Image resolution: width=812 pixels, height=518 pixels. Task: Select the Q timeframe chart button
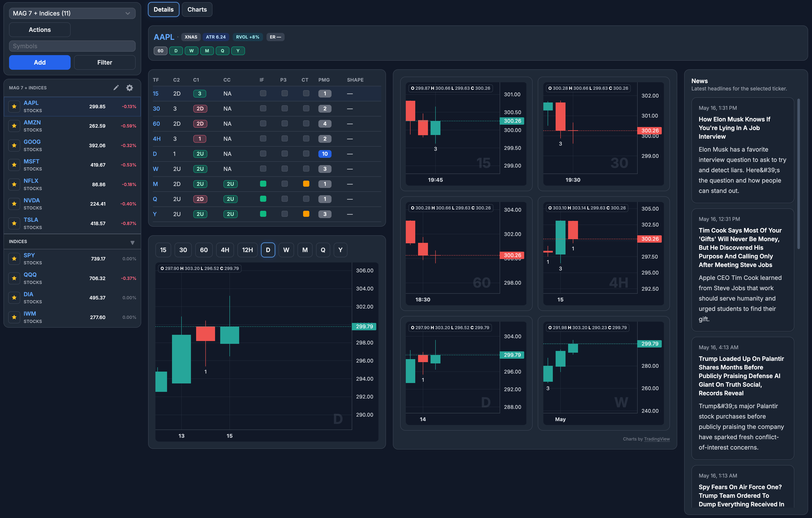[323, 250]
